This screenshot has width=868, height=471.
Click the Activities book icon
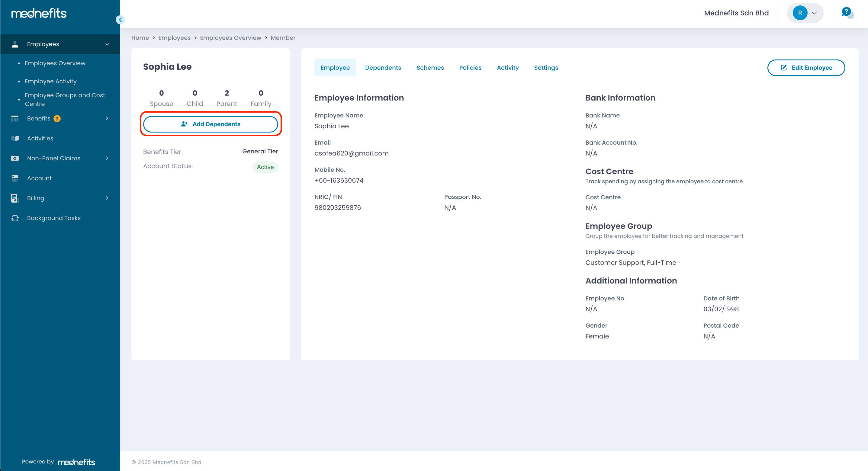(15, 139)
